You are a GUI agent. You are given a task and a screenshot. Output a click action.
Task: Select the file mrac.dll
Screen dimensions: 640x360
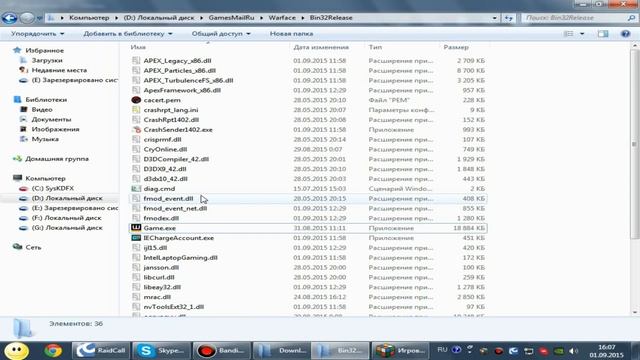click(x=157, y=297)
